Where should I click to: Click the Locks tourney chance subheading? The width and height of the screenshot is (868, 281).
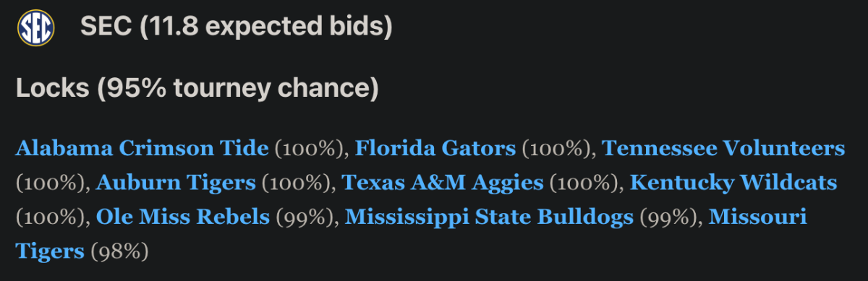click(x=197, y=88)
